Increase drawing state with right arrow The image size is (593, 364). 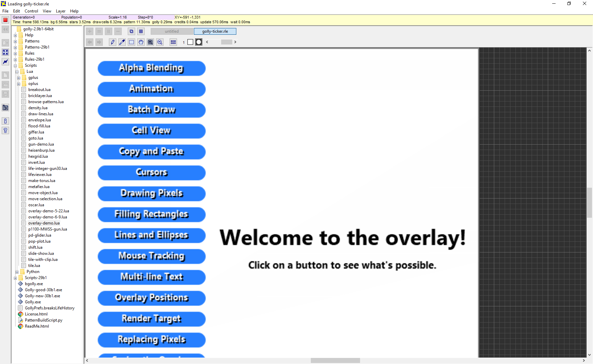pos(235,42)
